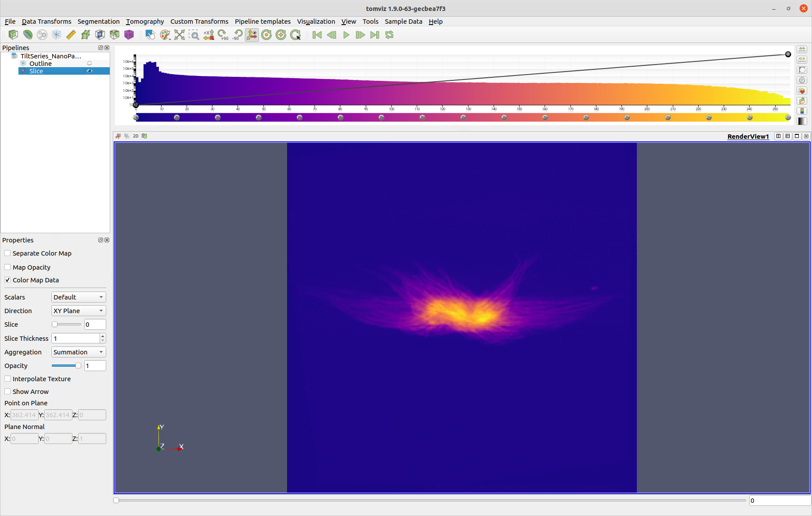Click the purple Volume rendering icon
Image resolution: width=812 pixels, height=516 pixels.
[x=129, y=35]
